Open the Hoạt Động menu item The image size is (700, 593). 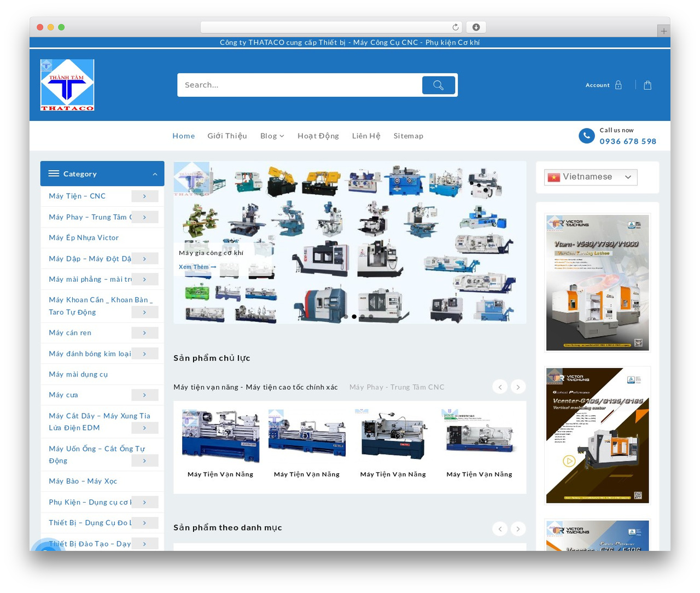pos(318,136)
